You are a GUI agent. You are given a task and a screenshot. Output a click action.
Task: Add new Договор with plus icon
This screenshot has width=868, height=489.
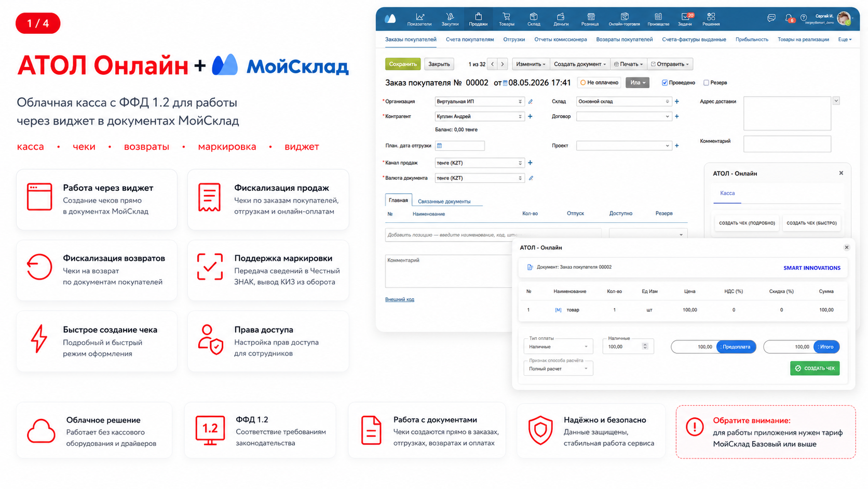point(677,116)
